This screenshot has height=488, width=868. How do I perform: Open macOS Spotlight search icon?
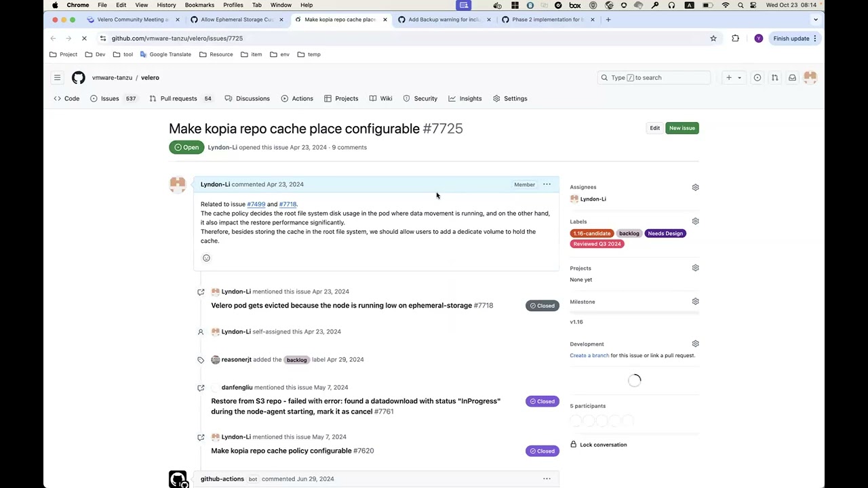[x=741, y=5]
